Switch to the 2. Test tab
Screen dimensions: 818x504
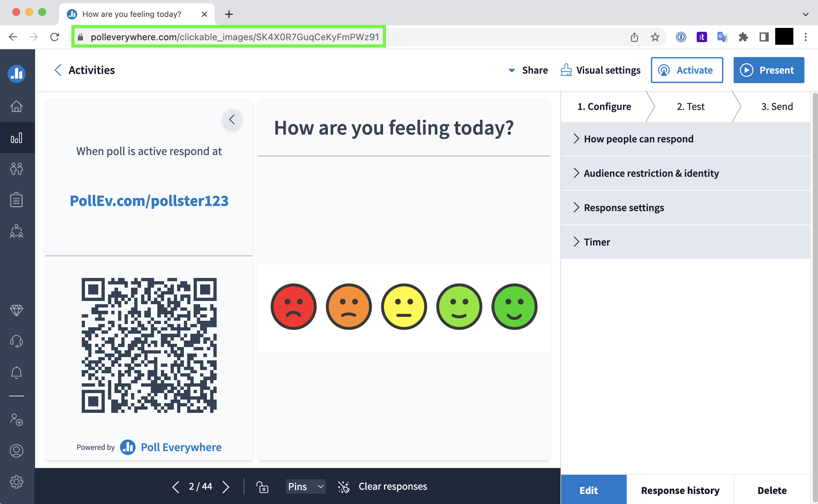pos(690,106)
